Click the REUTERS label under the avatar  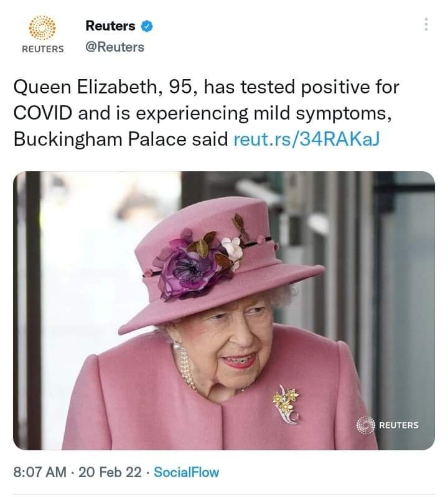[43, 49]
